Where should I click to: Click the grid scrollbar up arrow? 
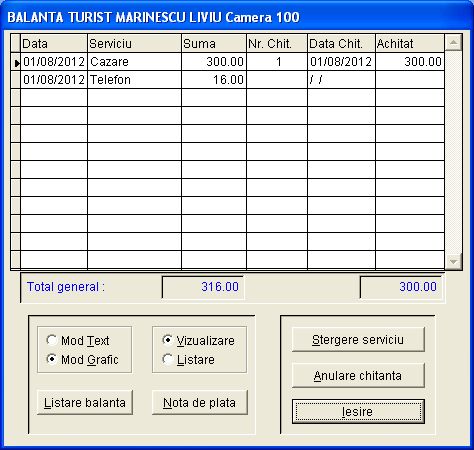453,43
